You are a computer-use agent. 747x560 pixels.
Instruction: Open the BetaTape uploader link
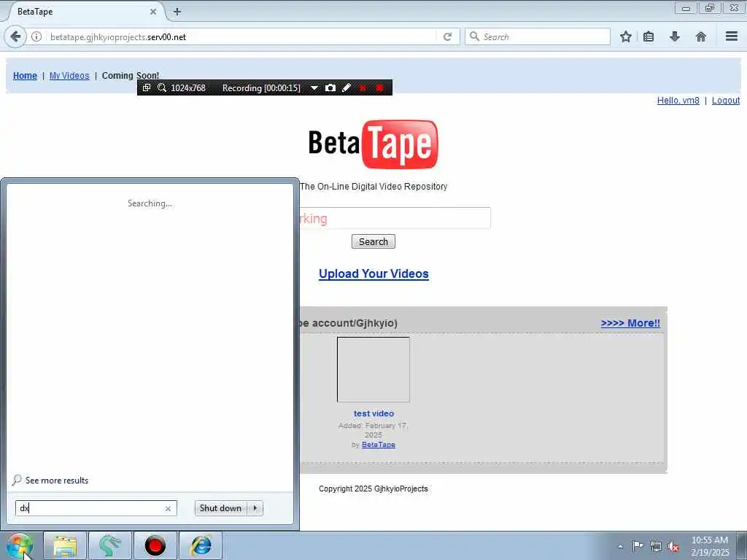click(379, 445)
